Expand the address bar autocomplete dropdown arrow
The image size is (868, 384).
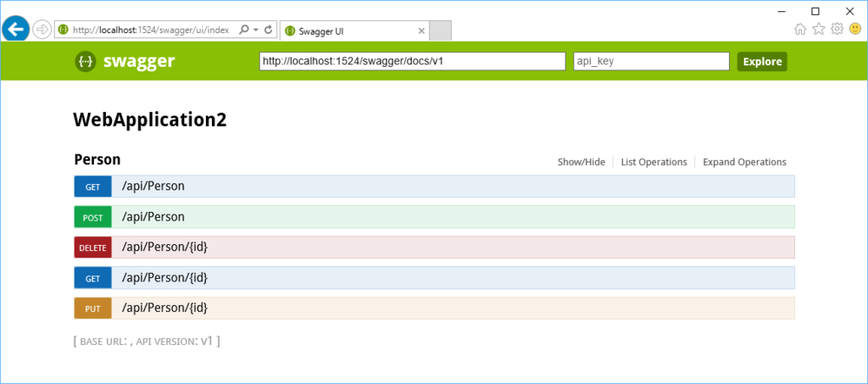[256, 31]
